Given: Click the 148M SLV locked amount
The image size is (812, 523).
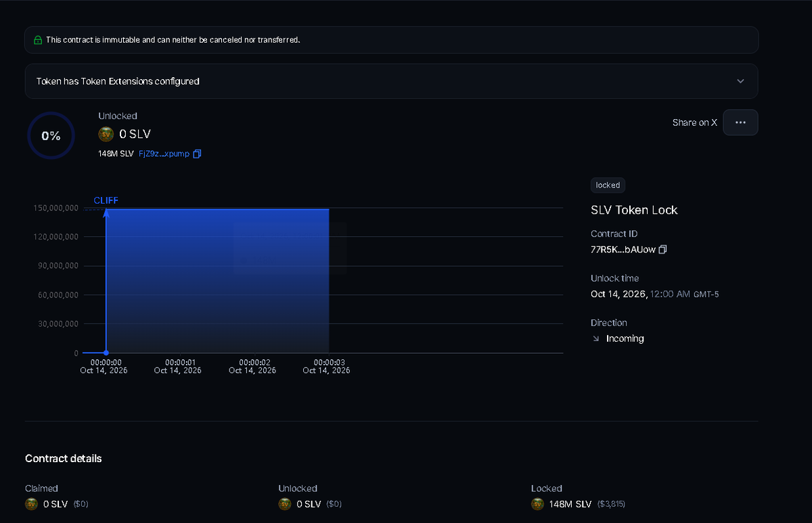Looking at the screenshot, I should pyautogui.click(x=570, y=504).
